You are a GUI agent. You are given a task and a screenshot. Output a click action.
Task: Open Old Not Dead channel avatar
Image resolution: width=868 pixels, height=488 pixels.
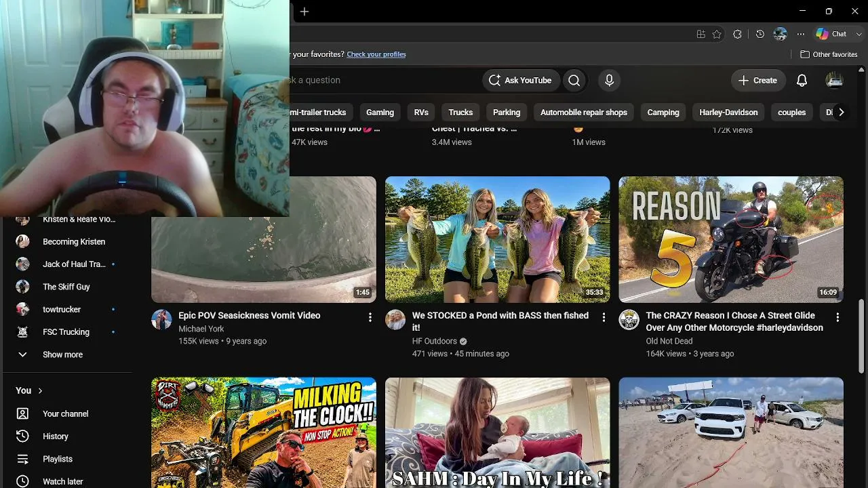point(629,320)
